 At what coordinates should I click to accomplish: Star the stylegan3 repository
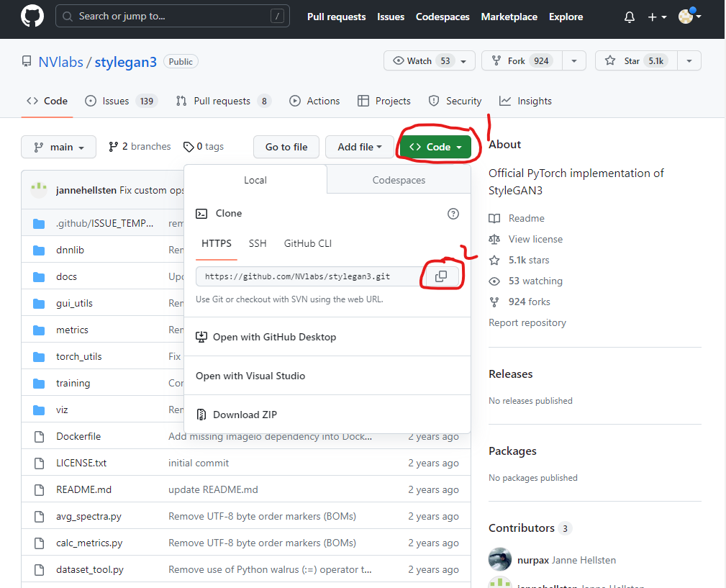point(636,60)
